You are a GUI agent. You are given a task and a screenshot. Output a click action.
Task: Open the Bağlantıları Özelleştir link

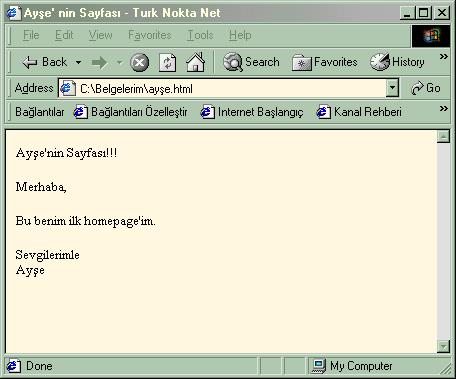click(130, 112)
